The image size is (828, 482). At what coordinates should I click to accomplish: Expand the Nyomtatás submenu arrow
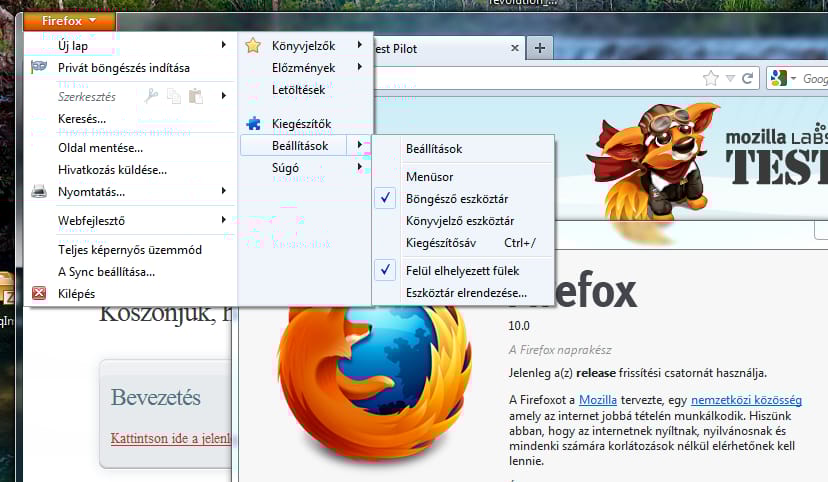click(x=224, y=191)
